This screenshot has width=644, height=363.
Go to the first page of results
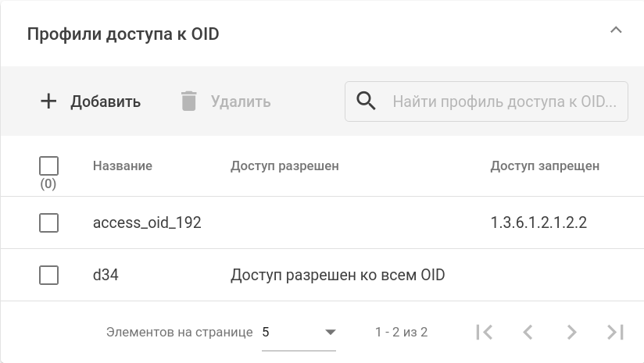click(485, 332)
